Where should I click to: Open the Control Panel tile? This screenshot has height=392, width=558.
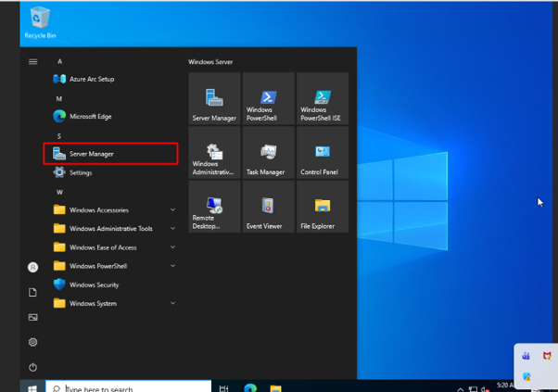(323, 153)
